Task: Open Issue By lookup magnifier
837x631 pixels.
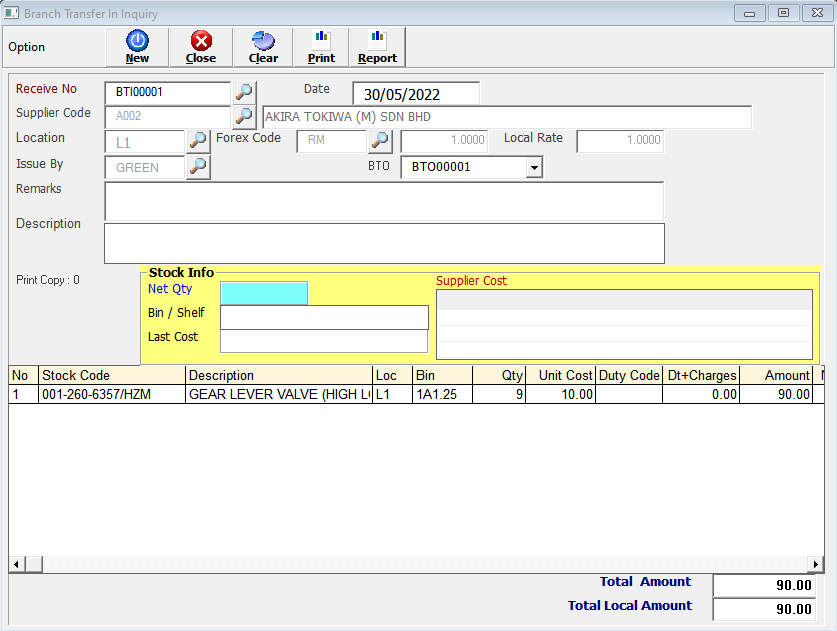Action: click(198, 167)
